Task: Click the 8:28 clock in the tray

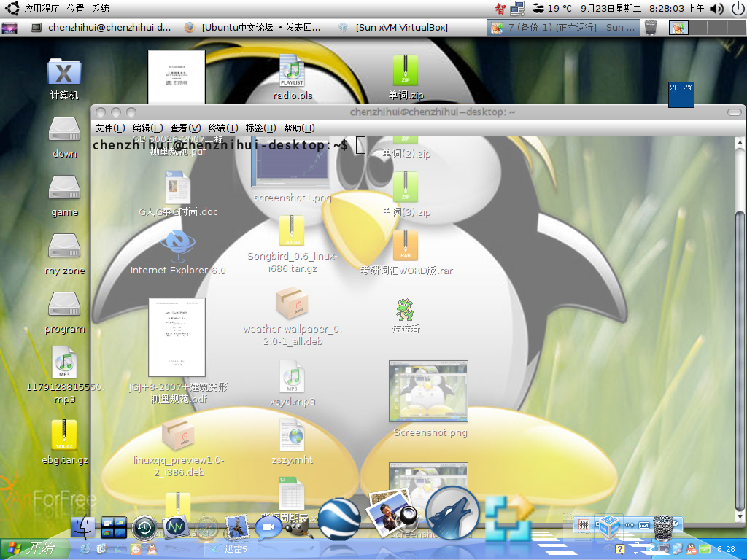Action: [726, 549]
